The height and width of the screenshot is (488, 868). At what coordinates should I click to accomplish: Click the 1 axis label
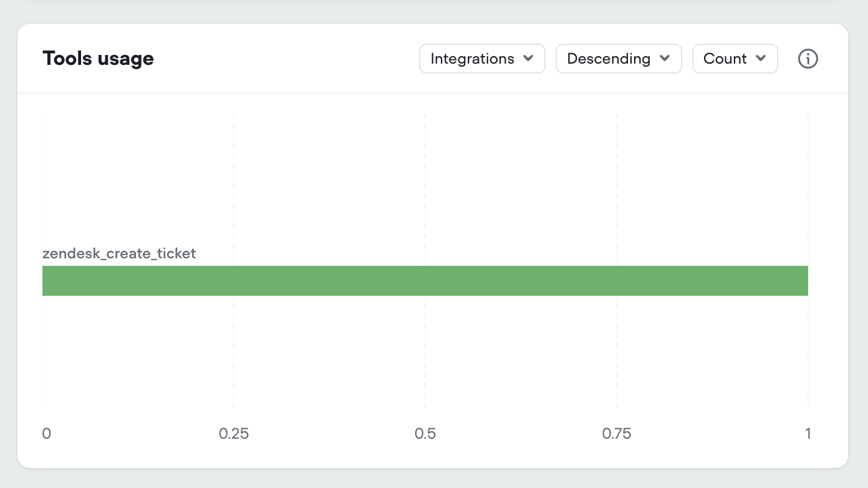808,433
